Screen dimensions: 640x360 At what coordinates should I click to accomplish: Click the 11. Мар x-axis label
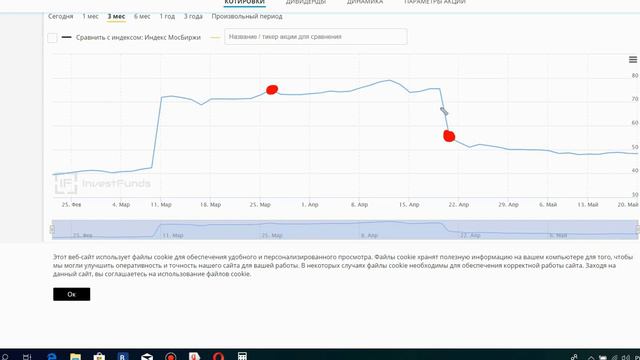click(x=161, y=204)
